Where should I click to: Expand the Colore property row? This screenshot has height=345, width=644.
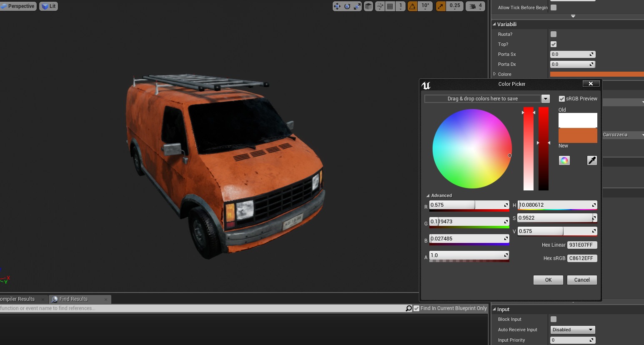[x=494, y=74]
